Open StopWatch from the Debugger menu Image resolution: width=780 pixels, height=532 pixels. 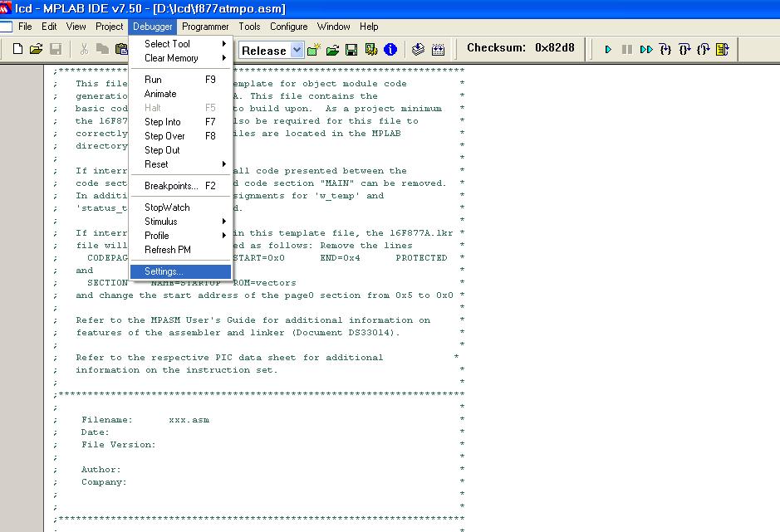coord(180,207)
